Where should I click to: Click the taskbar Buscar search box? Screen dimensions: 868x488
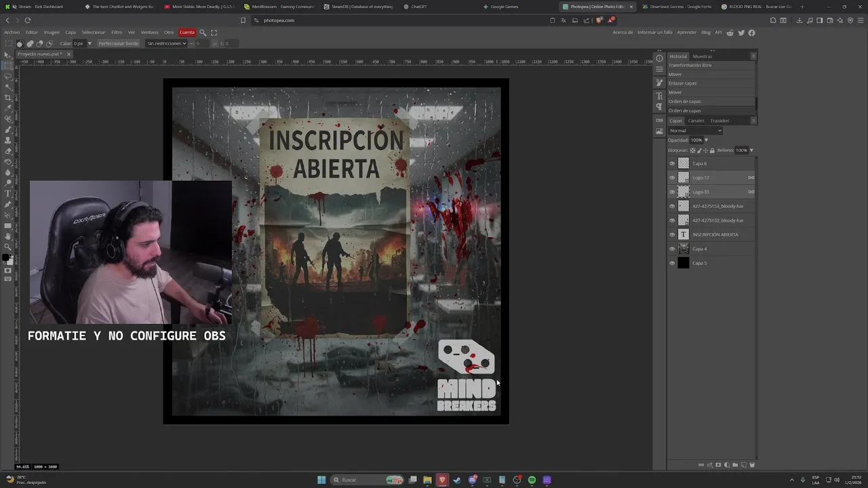pyautogui.click(x=366, y=480)
